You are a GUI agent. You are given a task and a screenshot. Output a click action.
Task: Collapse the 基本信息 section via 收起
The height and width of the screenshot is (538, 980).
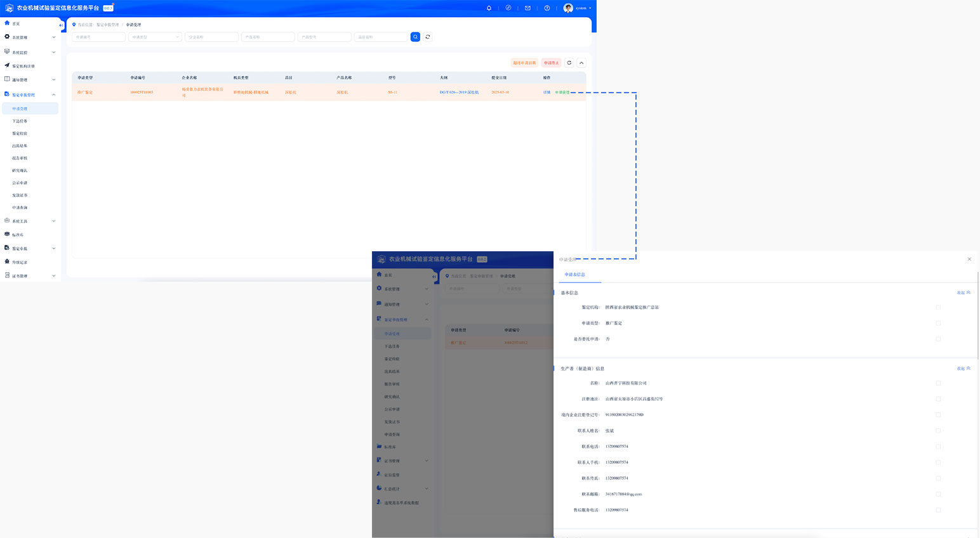coord(963,292)
